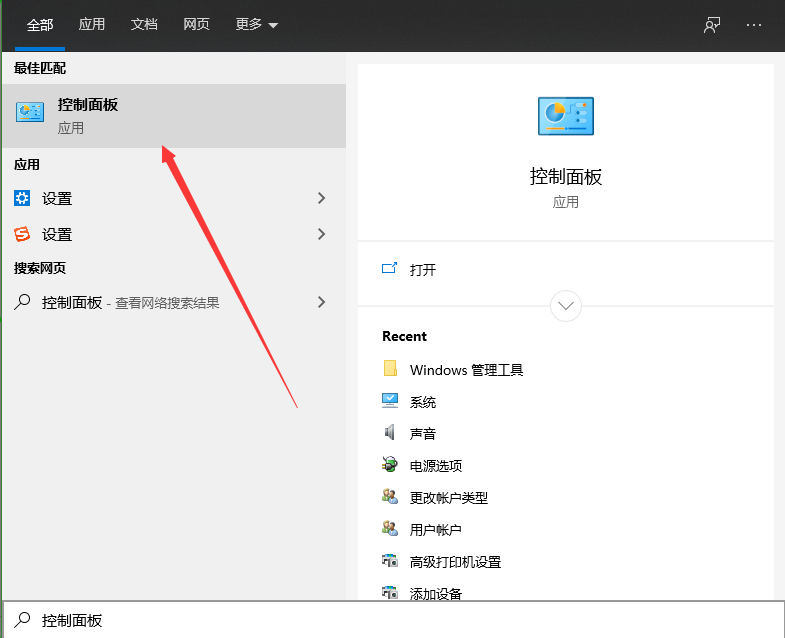
Task: Open recent item Windows 管理工具
Action: pyautogui.click(x=467, y=370)
